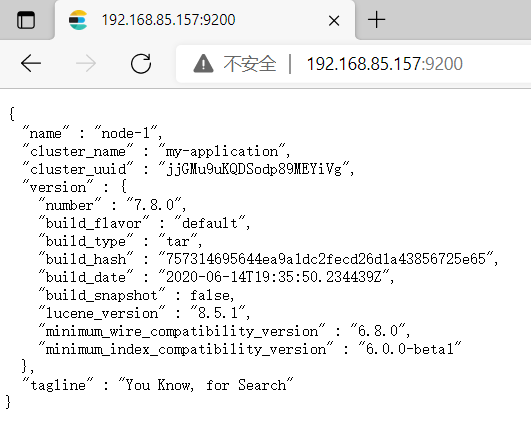The width and height of the screenshot is (531, 428).
Task: Show site info via 不安全 label
Action: coord(250,63)
